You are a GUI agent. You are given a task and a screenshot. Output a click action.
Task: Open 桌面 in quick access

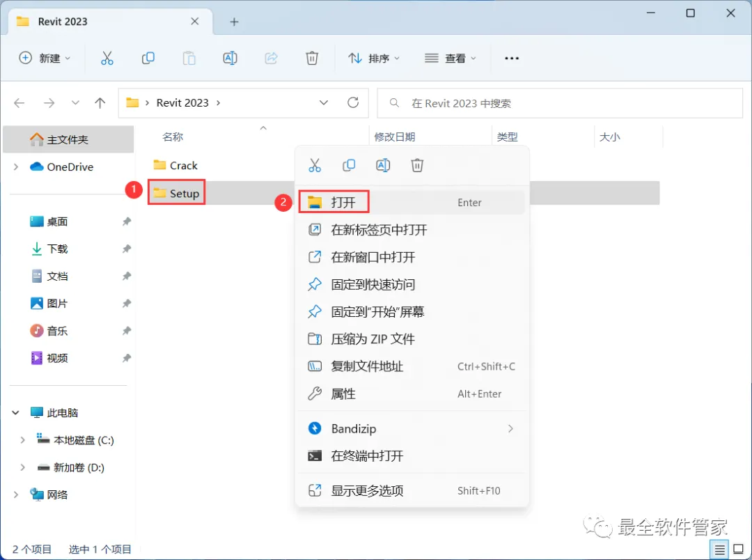[49, 221]
